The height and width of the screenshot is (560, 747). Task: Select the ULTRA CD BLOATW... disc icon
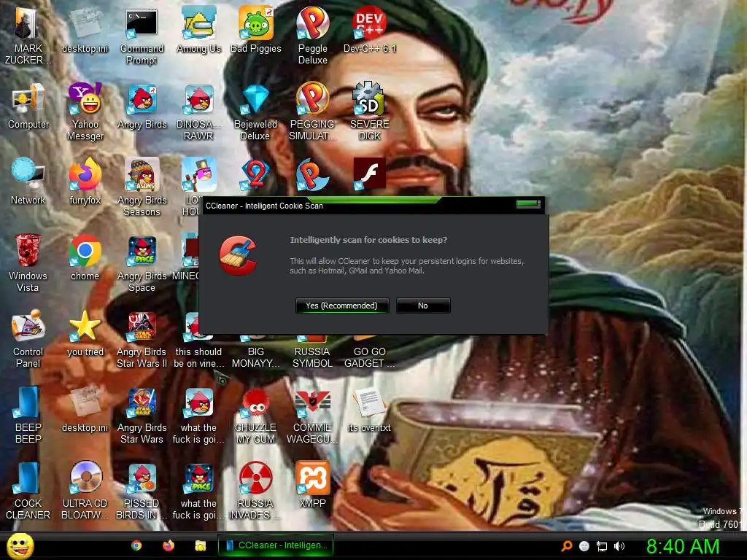click(x=85, y=491)
